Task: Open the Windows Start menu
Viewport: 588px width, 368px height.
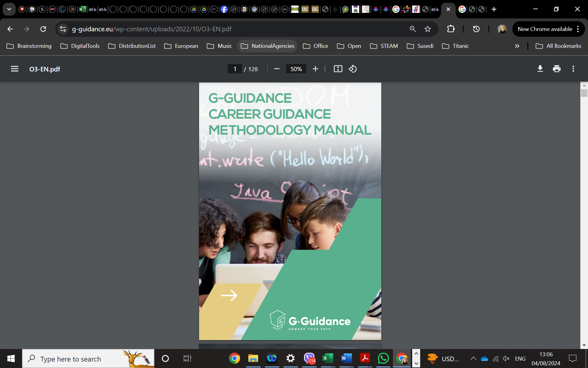Action: (11, 358)
